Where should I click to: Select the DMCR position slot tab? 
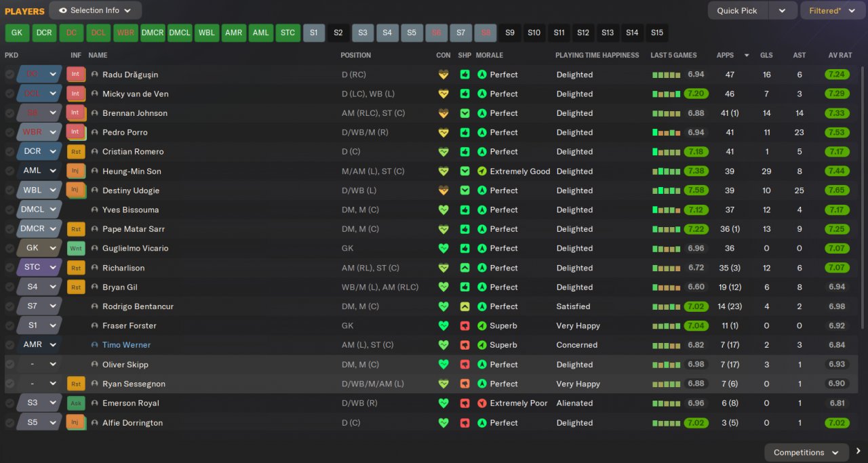[x=153, y=33]
